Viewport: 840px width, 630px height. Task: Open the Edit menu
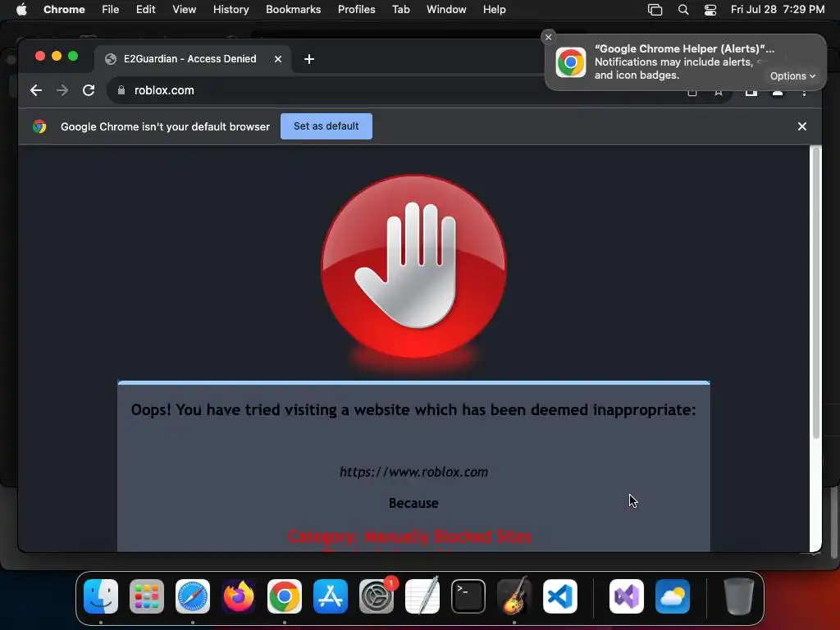click(x=145, y=10)
